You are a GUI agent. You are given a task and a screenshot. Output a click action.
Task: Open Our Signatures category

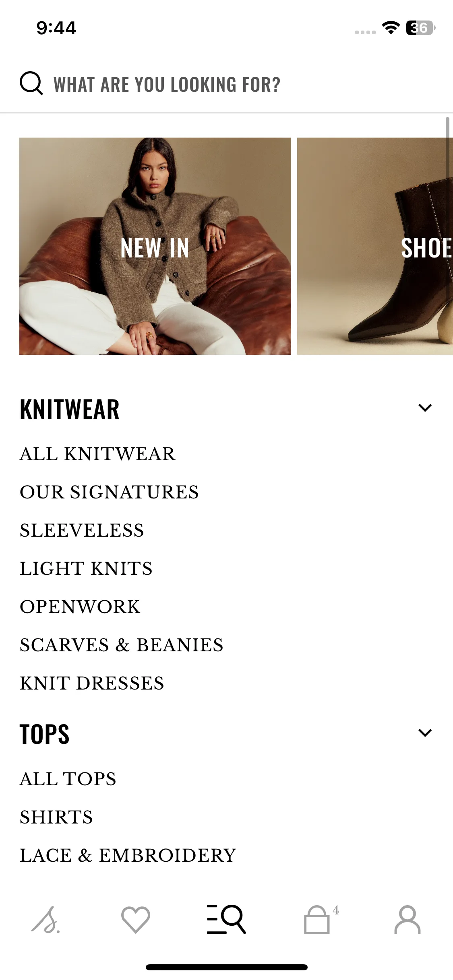click(110, 492)
